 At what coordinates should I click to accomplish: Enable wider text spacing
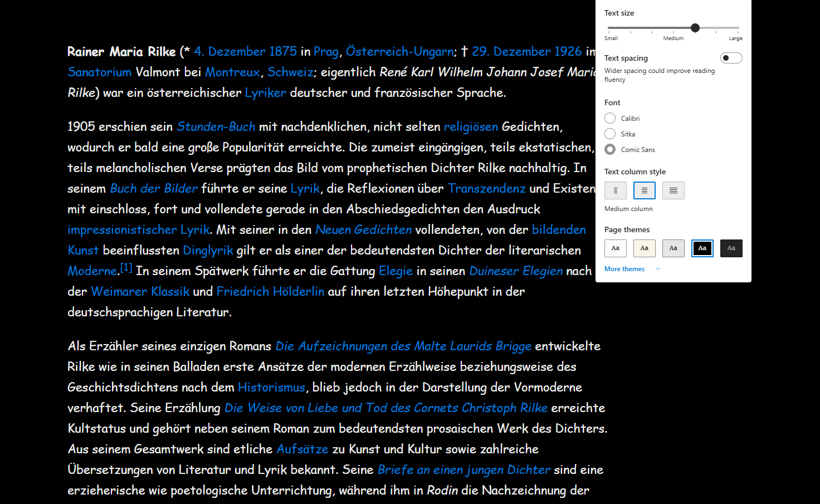tap(731, 57)
